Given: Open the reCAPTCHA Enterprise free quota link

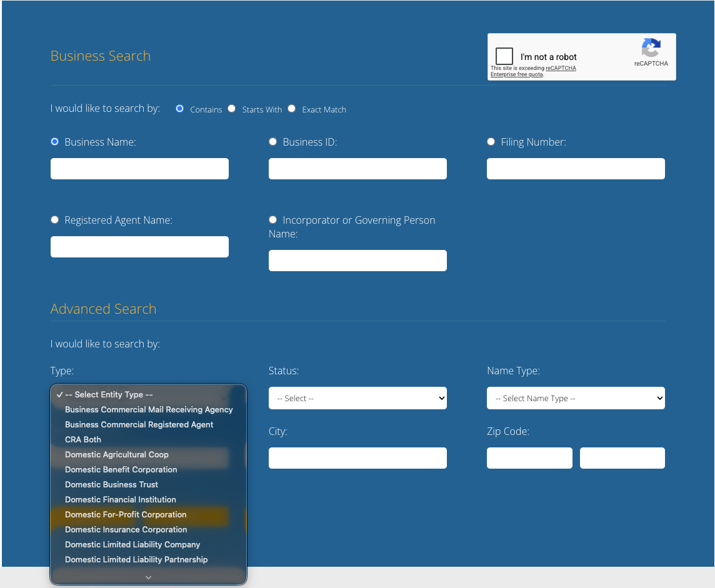Looking at the screenshot, I should (x=533, y=71).
